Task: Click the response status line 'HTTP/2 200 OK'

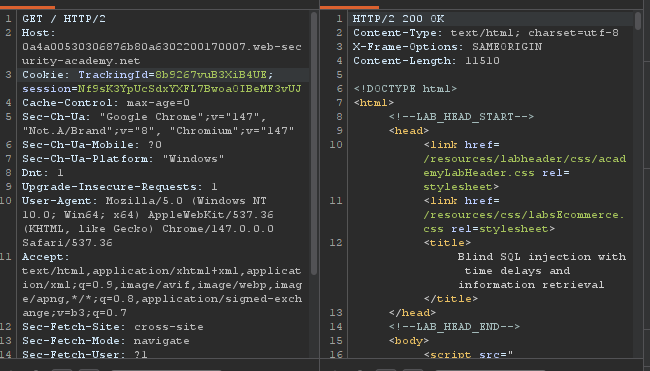Action: [x=398, y=19]
